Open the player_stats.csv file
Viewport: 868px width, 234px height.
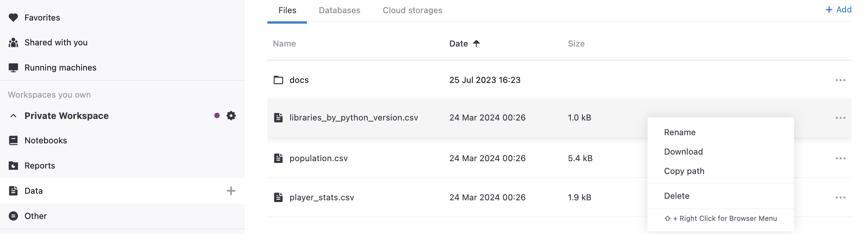[322, 198]
